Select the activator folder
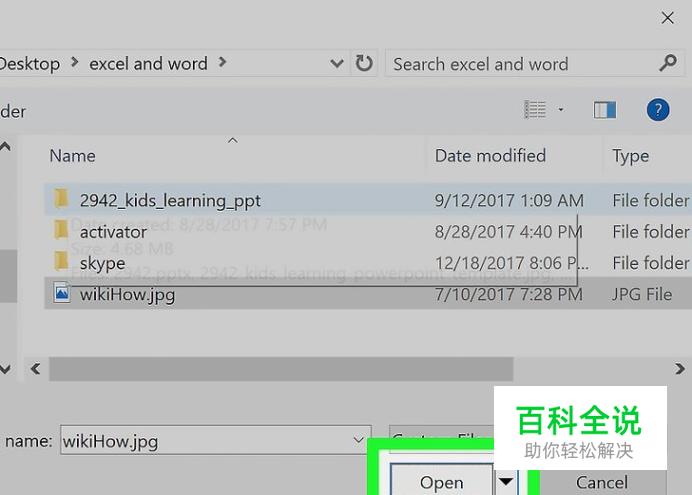Image resolution: width=692 pixels, height=495 pixels. click(113, 232)
